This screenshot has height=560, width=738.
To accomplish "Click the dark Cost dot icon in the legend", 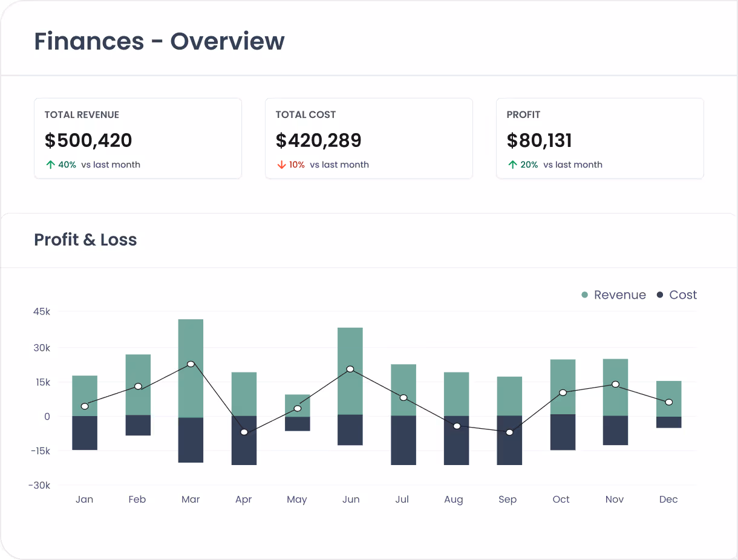I will (659, 295).
